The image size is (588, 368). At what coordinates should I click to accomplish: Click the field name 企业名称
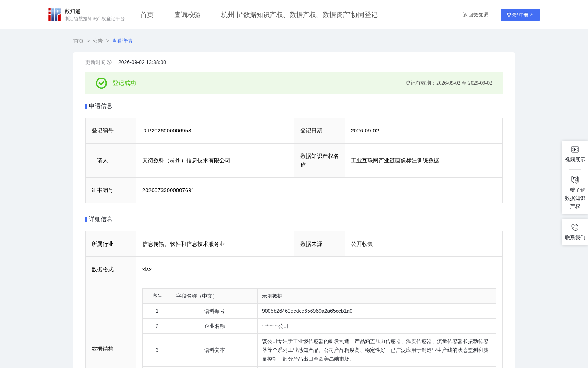[215, 326]
